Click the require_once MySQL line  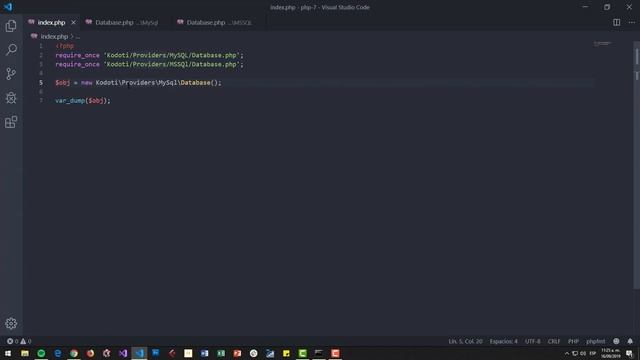coord(149,55)
